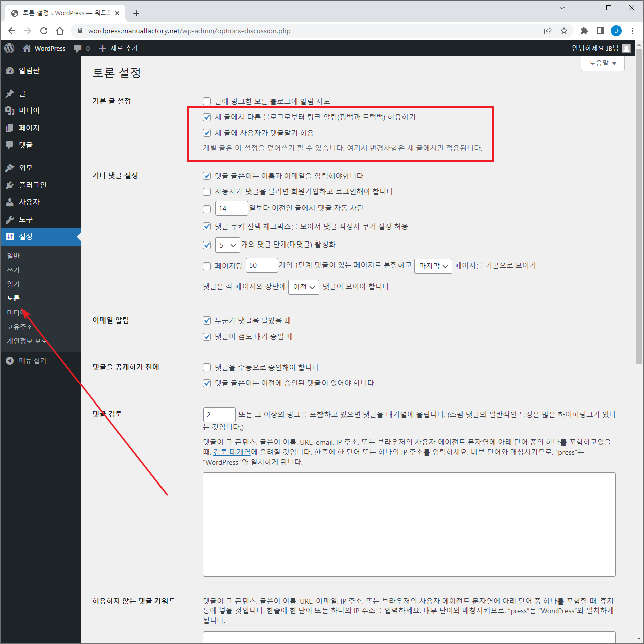Uncheck pingback and trackback 허용하기 option
Screen dimensions: 644x644
click(x=207, y=117)
